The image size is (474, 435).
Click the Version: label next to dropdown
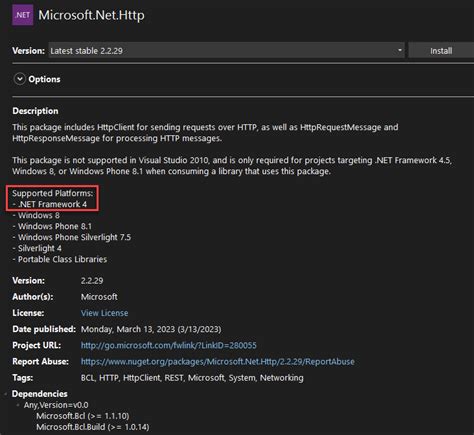coord(28,51)
